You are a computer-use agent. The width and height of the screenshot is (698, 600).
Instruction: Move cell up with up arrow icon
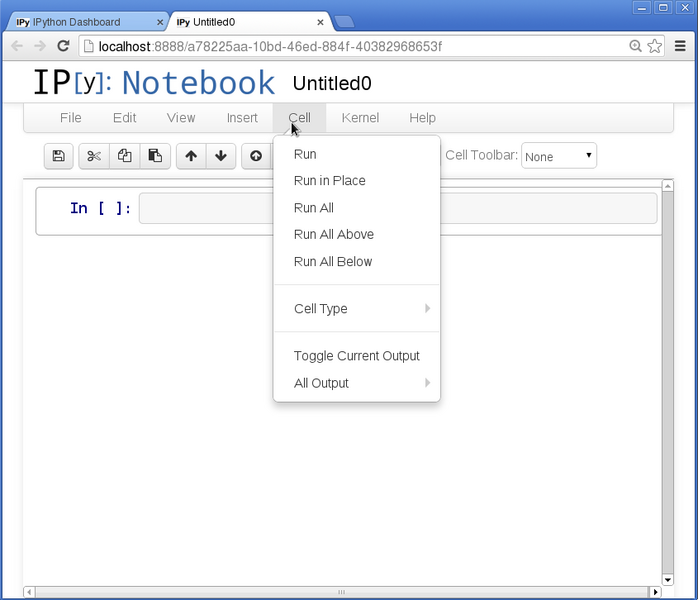[x=191, y=156]
